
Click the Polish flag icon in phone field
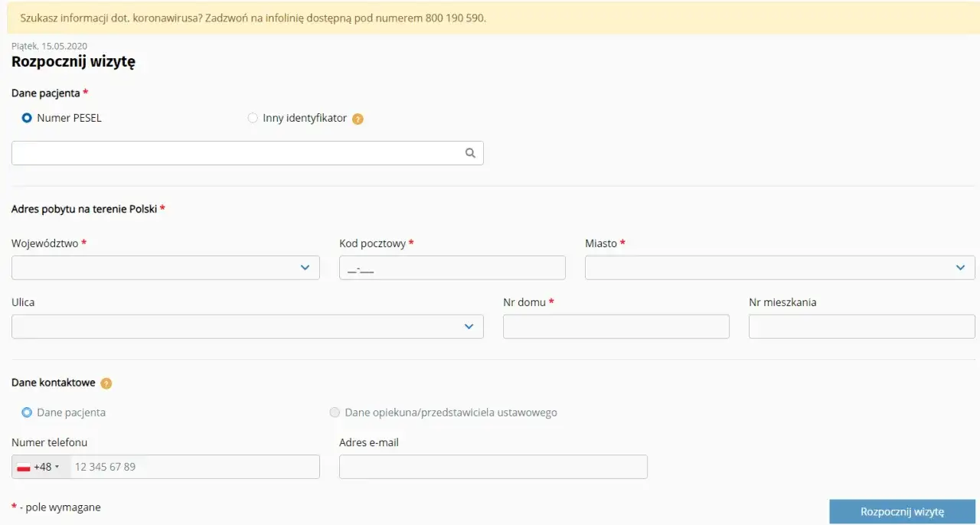(24, 467)
